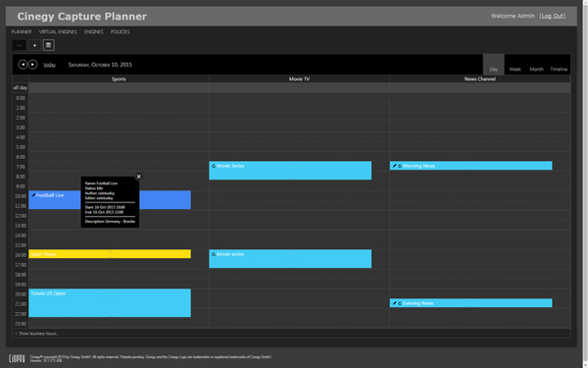Switch to the Month view tab
Screen dimensions: 588x368
536,69
